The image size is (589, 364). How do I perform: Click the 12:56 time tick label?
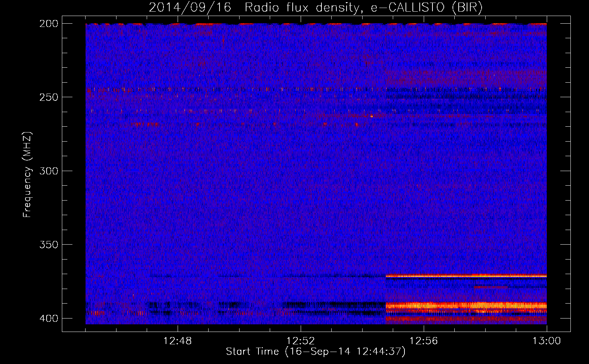424,341
